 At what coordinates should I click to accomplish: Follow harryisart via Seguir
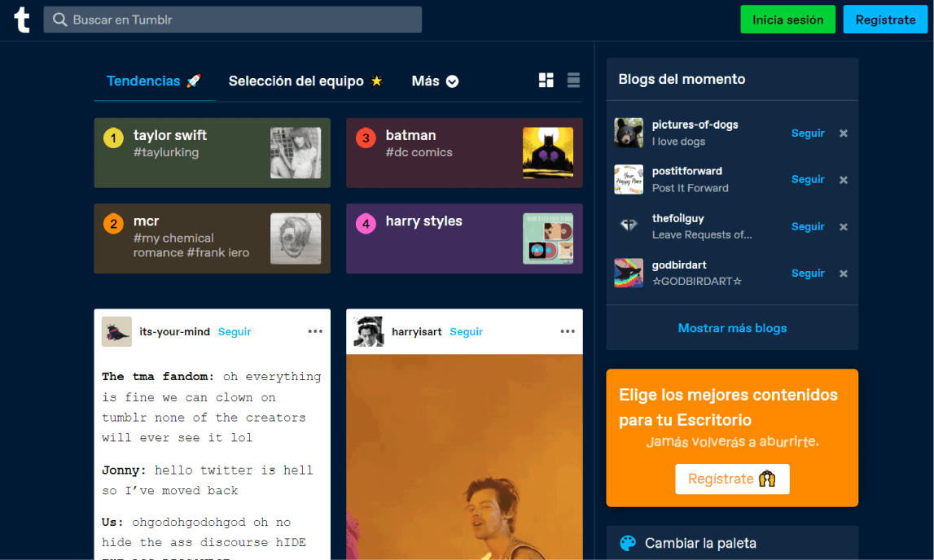pos(467,331)
